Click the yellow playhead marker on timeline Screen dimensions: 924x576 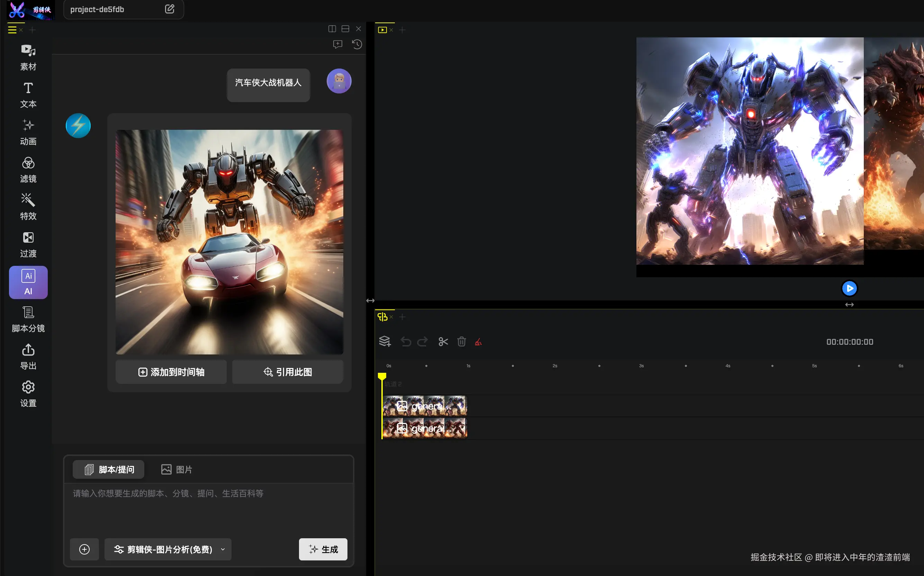tap(382, 376)
